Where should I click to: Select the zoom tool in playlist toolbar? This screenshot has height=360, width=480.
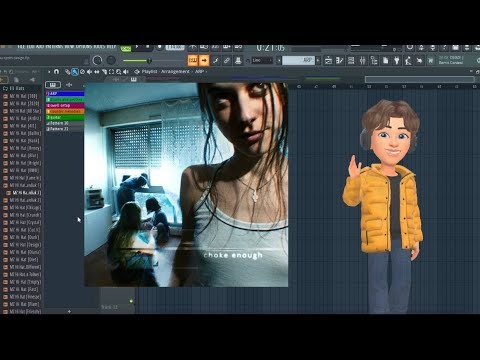(119, 72)
